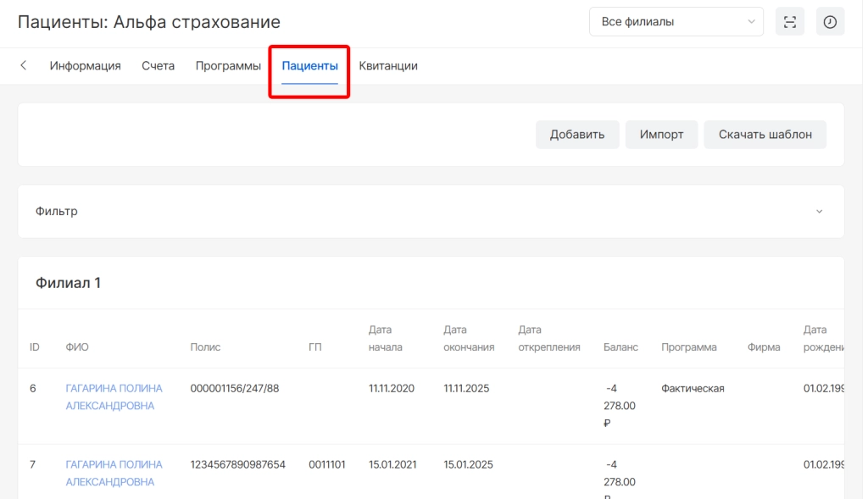Expand the Фильтр panel chevron
The image size is (868, 499).
819,212
